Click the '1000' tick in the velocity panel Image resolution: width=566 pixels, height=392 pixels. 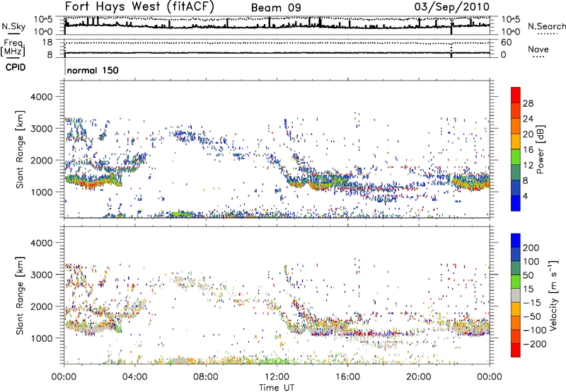42,338
